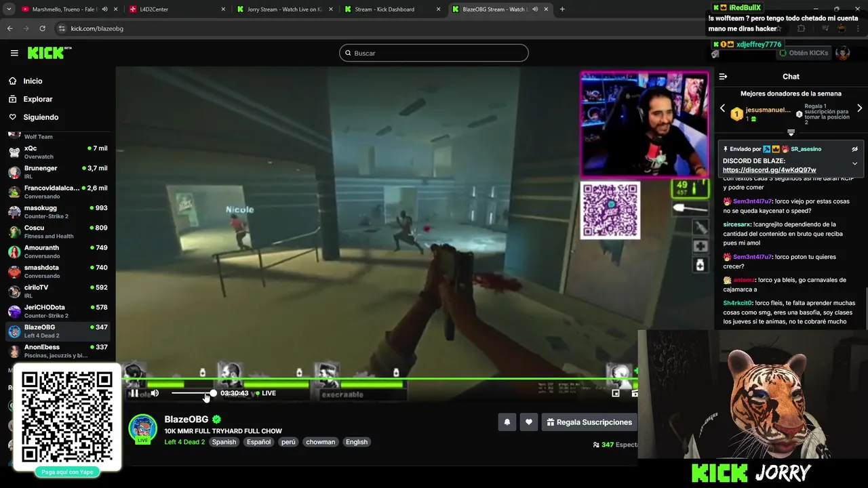This screenshot has width=868, height=488.
Task: Open the Left 4 Dead 2 category link
Action: click(x=184, y=442)
